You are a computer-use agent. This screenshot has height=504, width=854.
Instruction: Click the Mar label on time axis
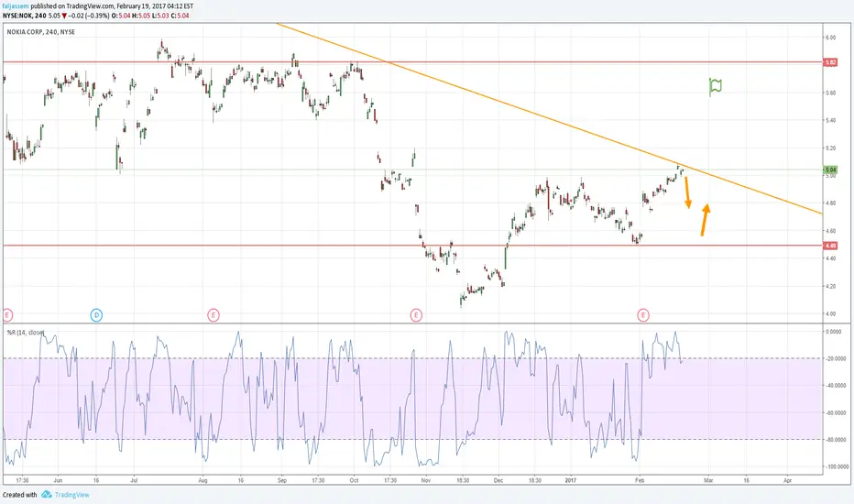[708, 480]
